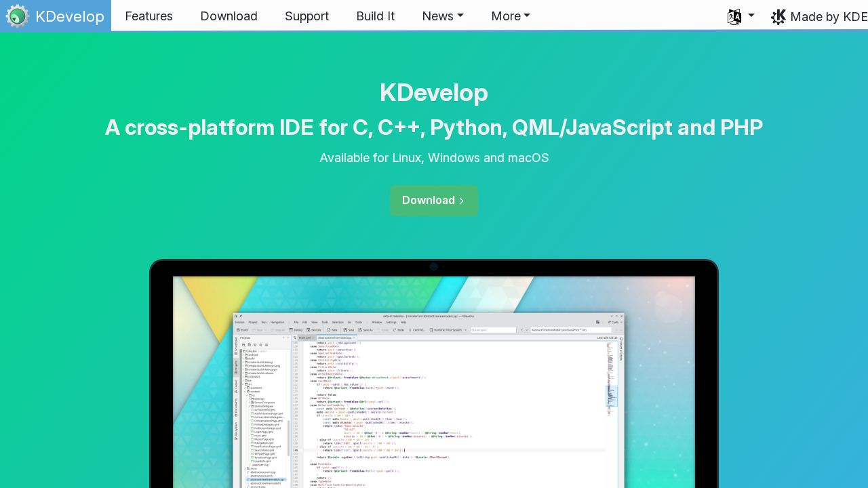
Task: Click the KDE logo icon
Action: click(x=778, y=16)
